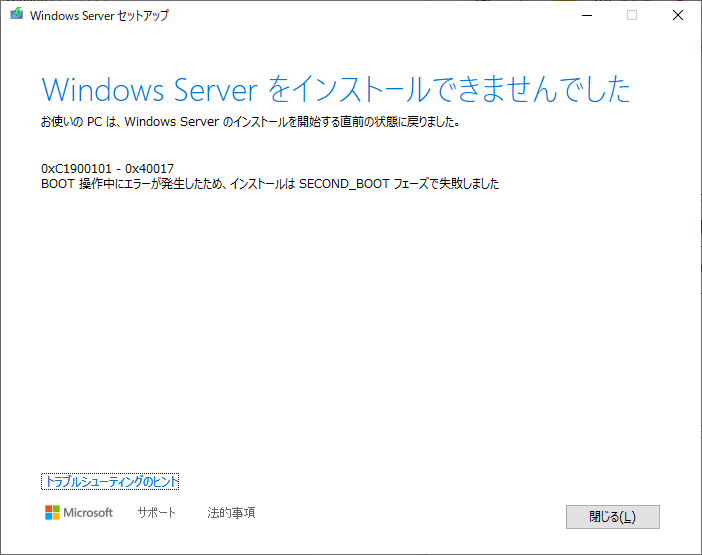Close the window with the title bar X
This screenshot has width=702, height=555.
coord(678,15)
